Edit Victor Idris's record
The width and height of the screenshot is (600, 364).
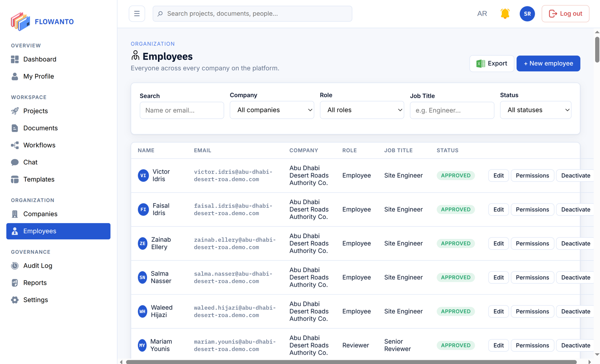pos(498,175)
